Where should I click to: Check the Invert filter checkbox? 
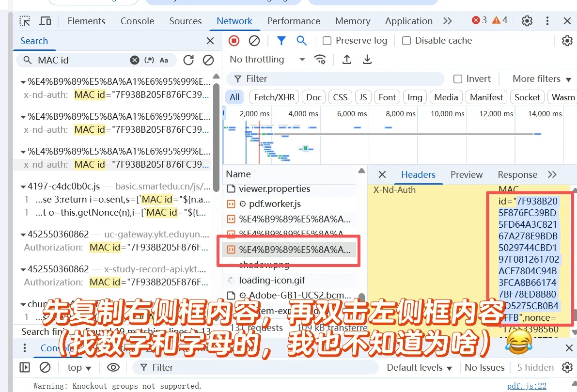pos(457,79)
